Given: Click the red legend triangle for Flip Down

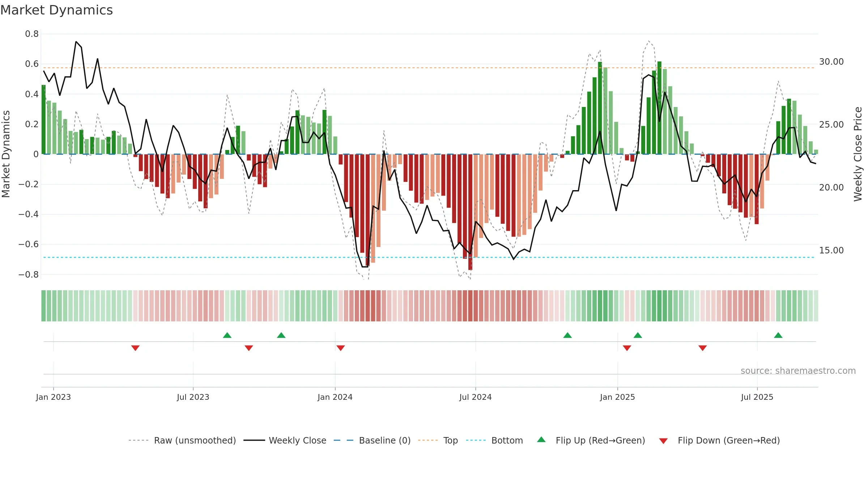Looking at the screenshot, I should pos(663,441).
